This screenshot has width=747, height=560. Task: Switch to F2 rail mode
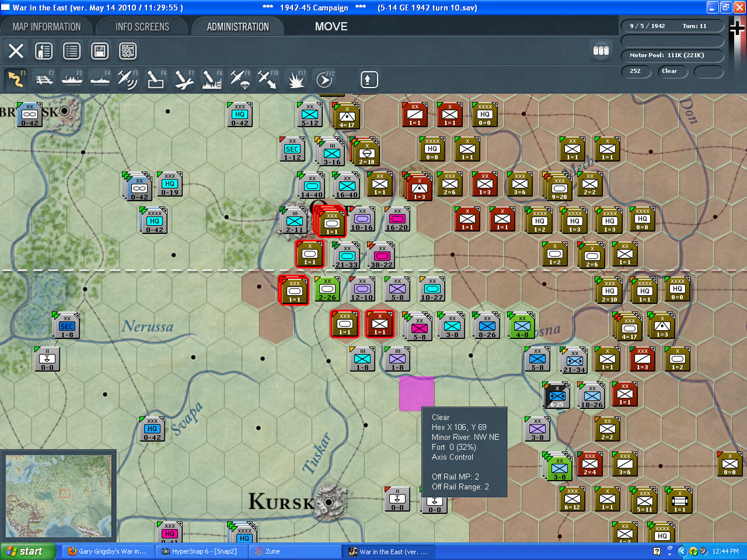(x=44, y=79)
